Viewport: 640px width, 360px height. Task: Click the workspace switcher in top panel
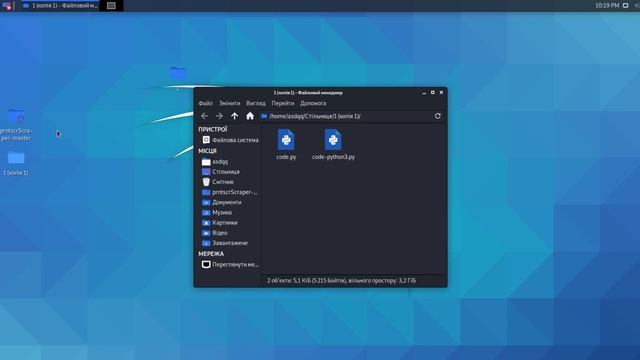coord(111,6)
